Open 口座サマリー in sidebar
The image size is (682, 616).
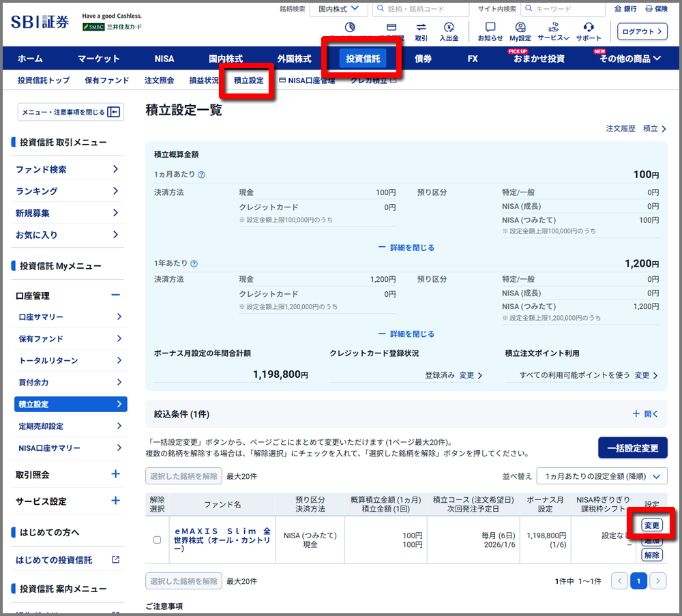point(70,317)
